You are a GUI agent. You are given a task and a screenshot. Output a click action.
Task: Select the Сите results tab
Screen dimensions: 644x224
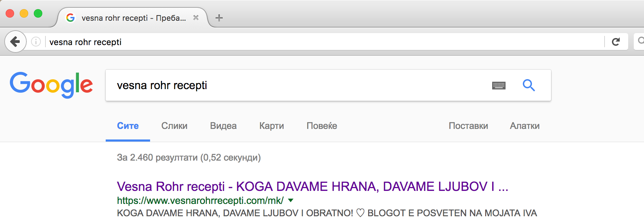128,126
